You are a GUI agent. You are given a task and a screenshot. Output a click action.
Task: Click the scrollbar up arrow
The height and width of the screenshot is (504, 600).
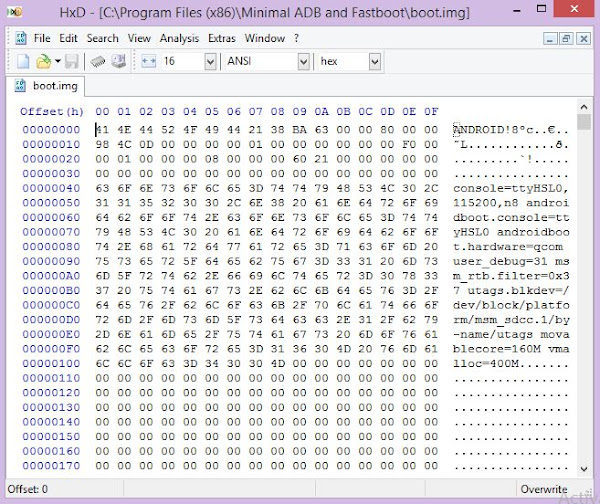pos(584,107)
